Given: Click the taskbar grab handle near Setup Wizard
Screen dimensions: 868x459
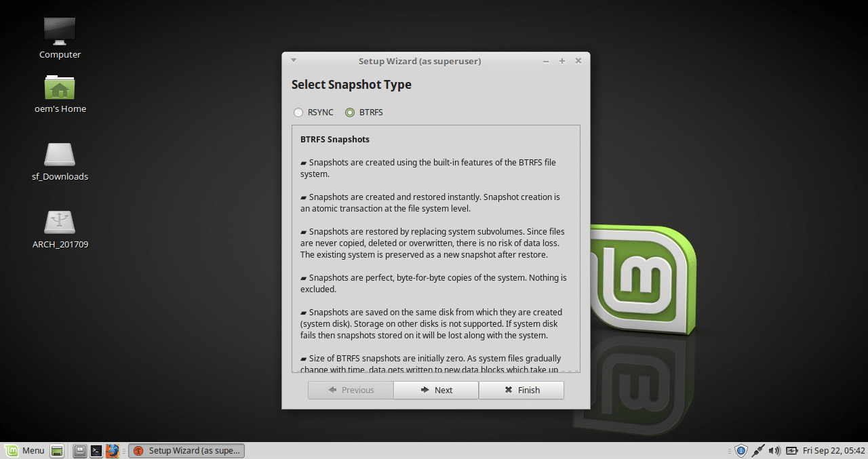Looking at the screenshot, I should point(123,450).
